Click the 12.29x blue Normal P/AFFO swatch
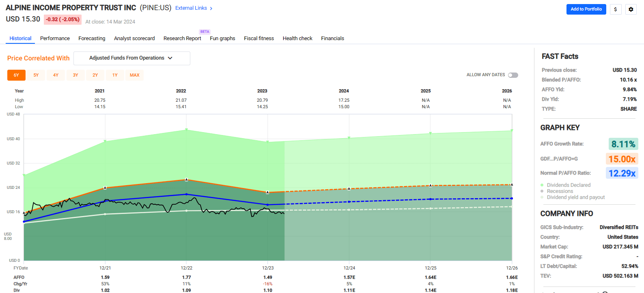 click(622, 173)
